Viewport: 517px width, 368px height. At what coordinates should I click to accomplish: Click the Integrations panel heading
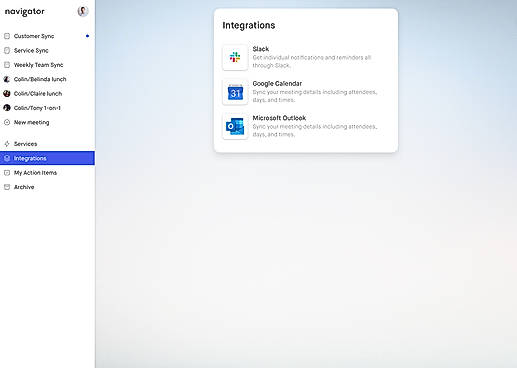pyautogui.click(x=249, y=25)
